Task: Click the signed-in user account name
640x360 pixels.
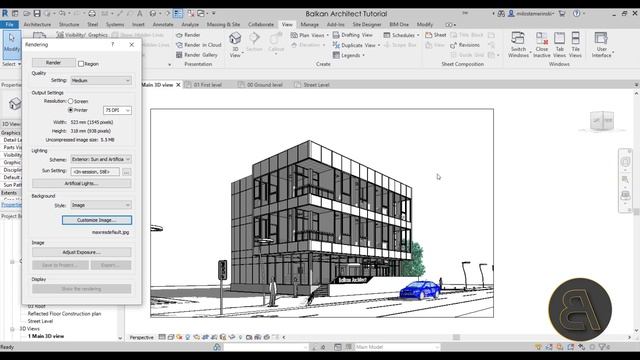Action: 534,13
